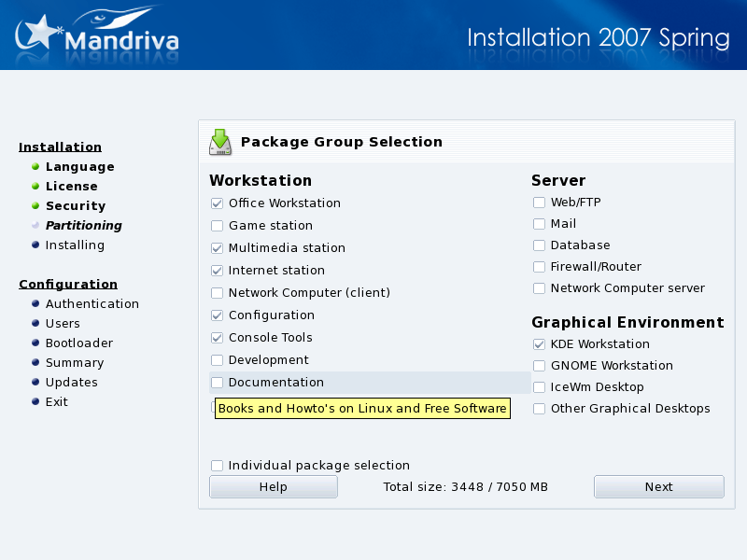Uncheck the Office Workstation checkbox
Viewport: 747px width, 560px height.
(218, 203)
